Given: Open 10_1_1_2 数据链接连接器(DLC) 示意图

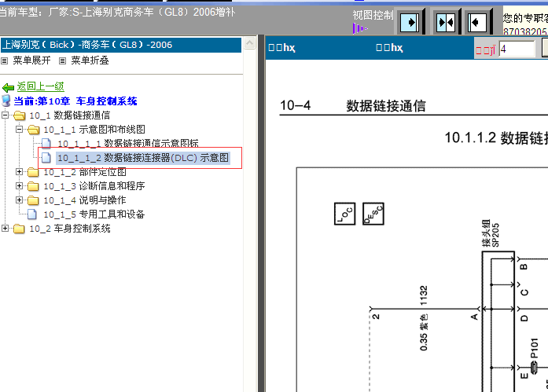Looking at the screenshot, I should click(143, 158).
